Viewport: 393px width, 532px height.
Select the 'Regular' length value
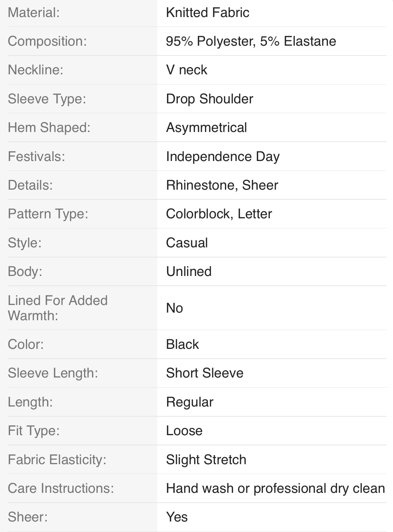(189, 402)
